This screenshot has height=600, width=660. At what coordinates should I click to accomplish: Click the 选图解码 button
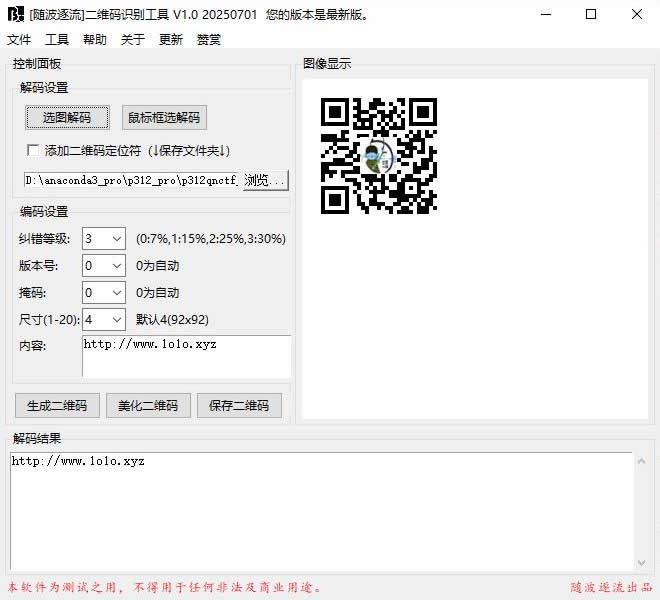[x=67, y=117]
